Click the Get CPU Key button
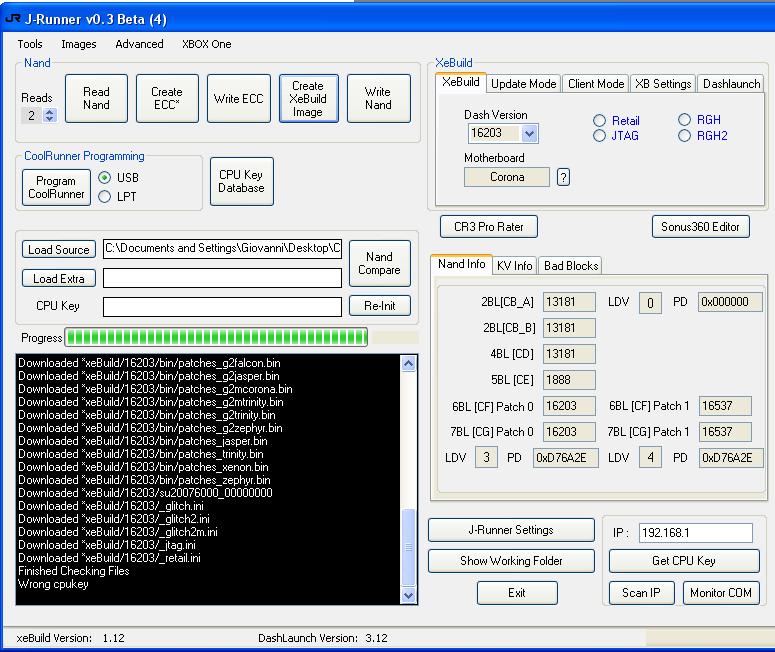Viewport: 775px width, 652px height. pyautogui.click(x=684, y=561)
